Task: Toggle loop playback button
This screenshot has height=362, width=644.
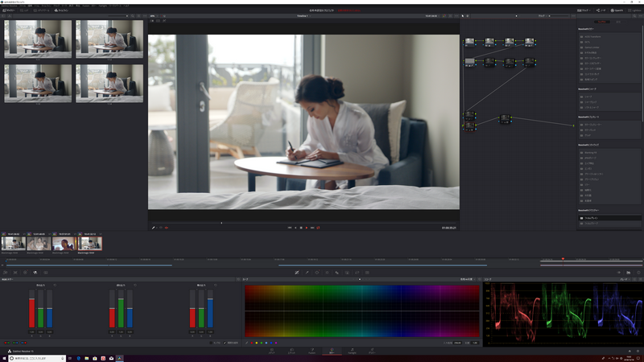Action: click(x=318, y=228)
